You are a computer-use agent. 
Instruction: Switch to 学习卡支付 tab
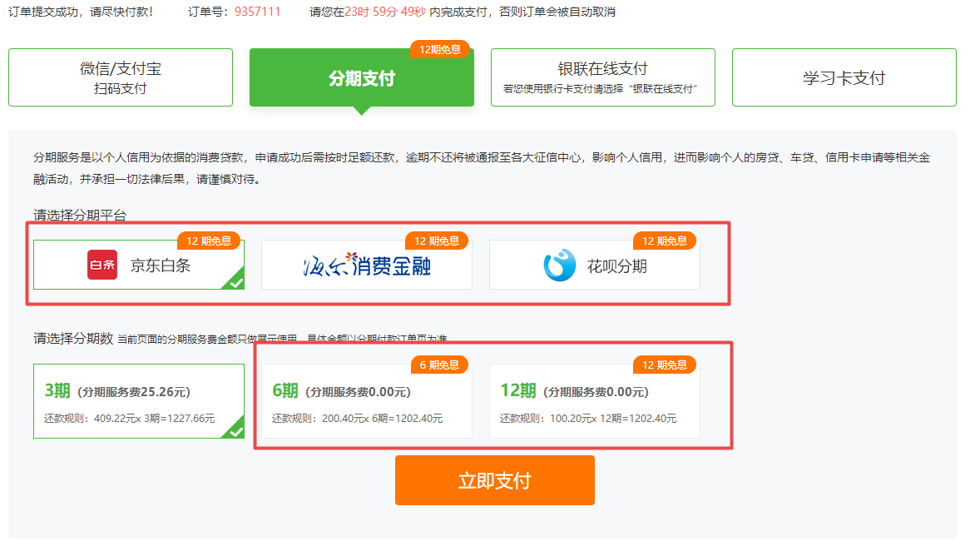click(x=844, y=77)
